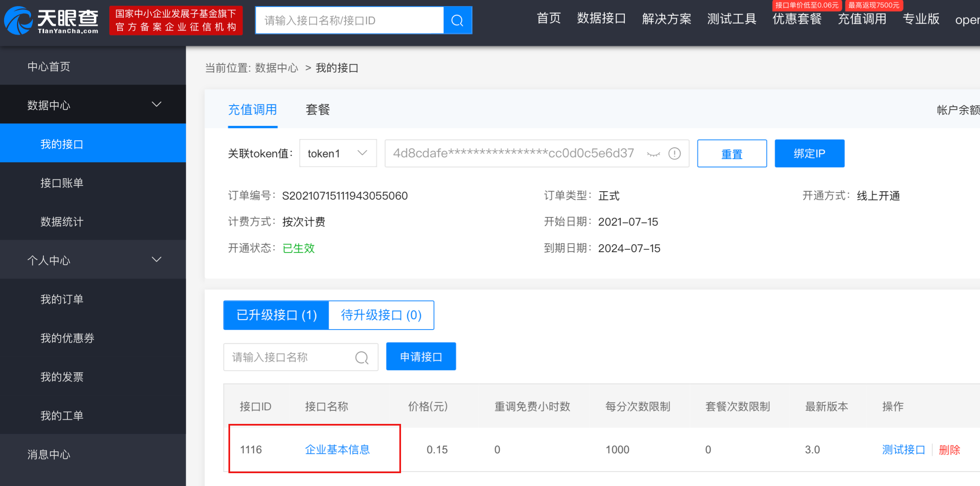Click the 套餐次数限制 column header
This screenshot has height=486, width=980.
point(737,406)
